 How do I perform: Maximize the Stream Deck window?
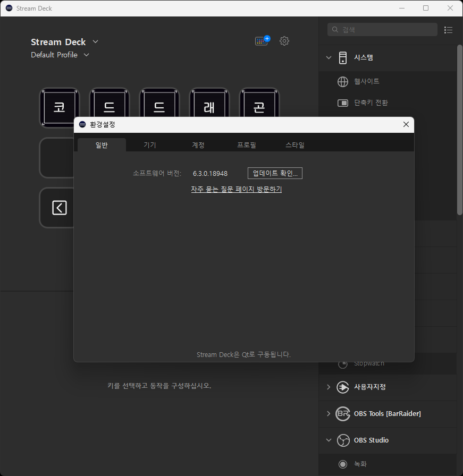click(426, 8)
